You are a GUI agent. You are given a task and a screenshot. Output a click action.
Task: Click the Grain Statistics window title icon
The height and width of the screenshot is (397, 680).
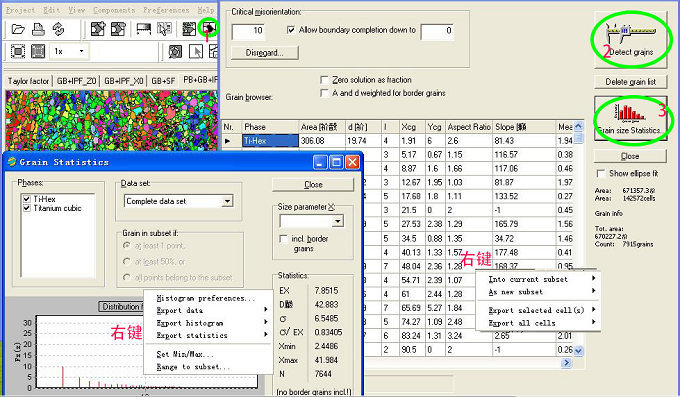click(12, 162)
